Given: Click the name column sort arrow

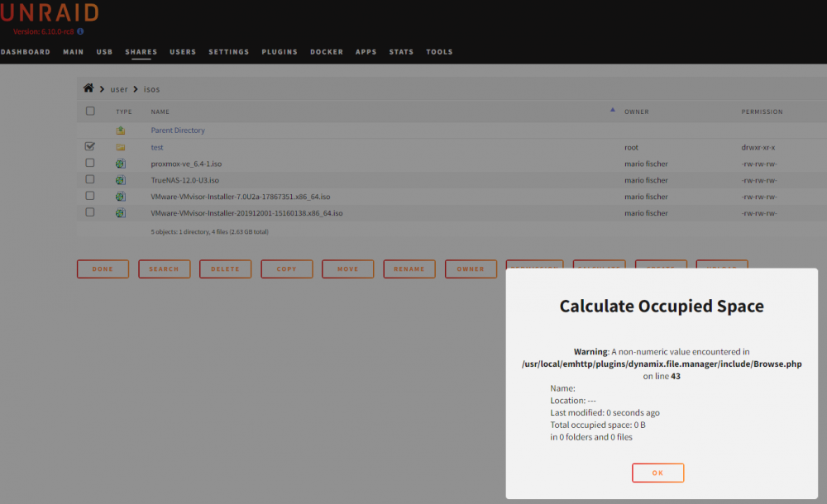Looking at the screenshot, I should point(612,110).
